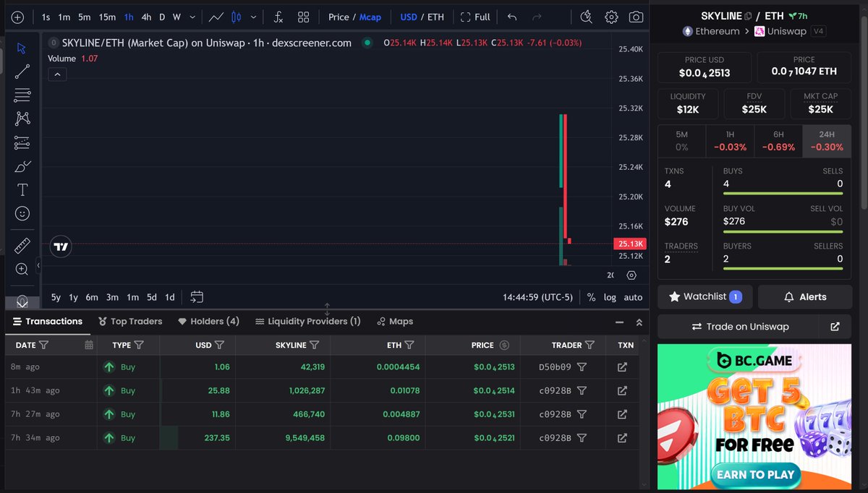Open transaction link for 237.35 USD buy
Viewport: 868px width, 493px height.
[622, 438]
